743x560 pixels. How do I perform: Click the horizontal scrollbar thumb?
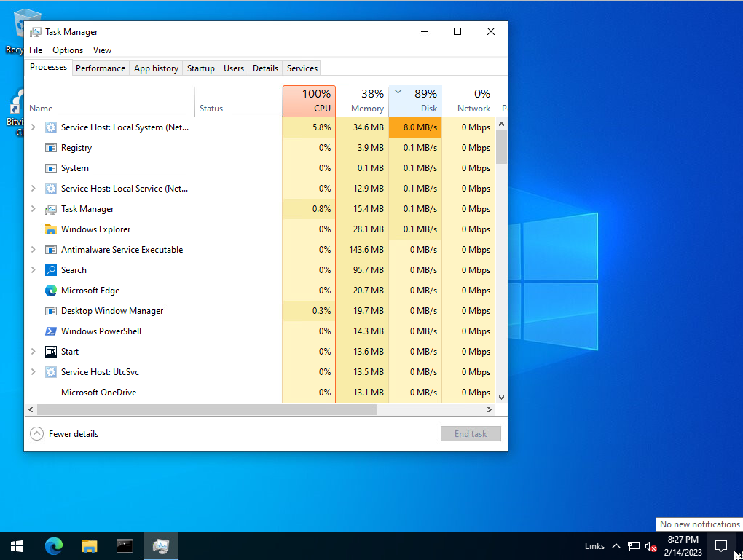pos(207,409)
